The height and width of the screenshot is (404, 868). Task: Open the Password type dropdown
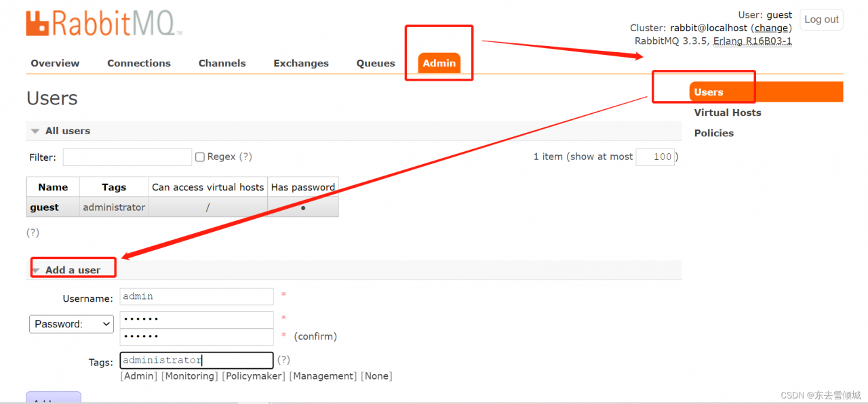coord(71,324)
